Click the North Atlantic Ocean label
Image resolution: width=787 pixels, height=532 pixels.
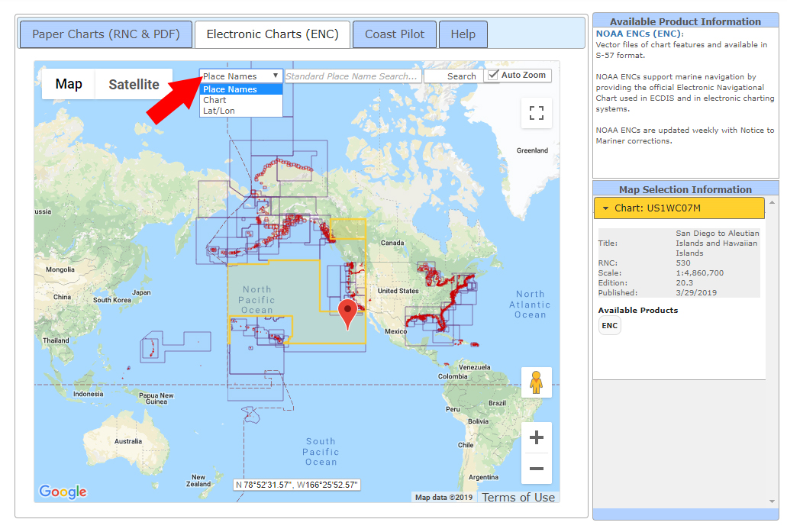point(530,305)
